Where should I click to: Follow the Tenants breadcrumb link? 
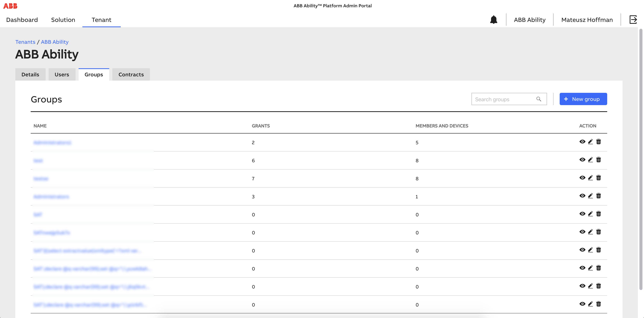tap(25, 42)
